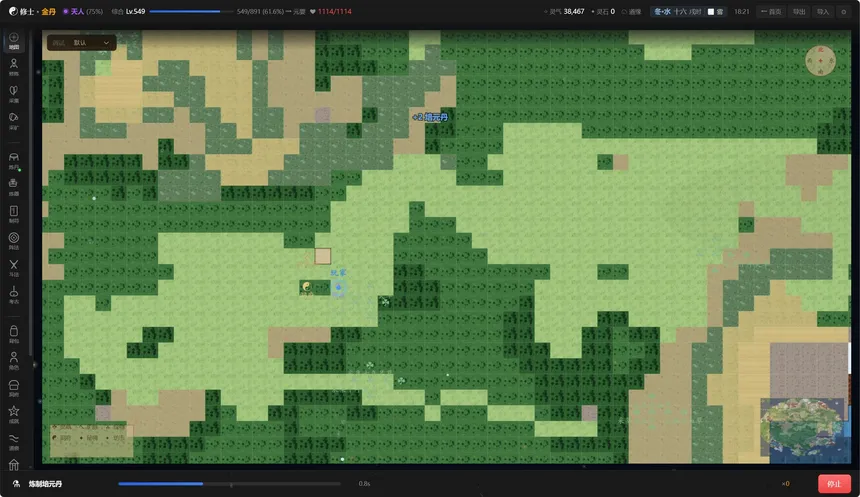This screenshot has width=860, height=497.
Task: Open the 角色 character profile icon
Action: [x=14, y=361]
